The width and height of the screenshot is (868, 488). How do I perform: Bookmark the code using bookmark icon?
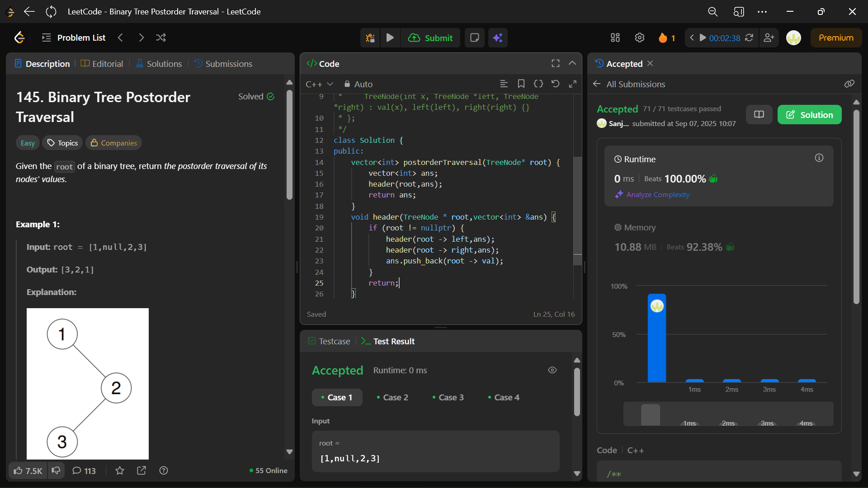coord(521,84)
